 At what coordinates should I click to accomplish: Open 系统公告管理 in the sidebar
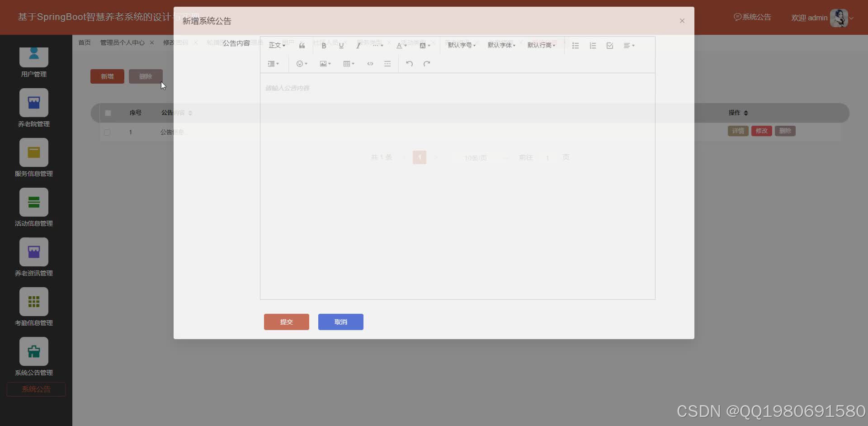tap(34, 356)
